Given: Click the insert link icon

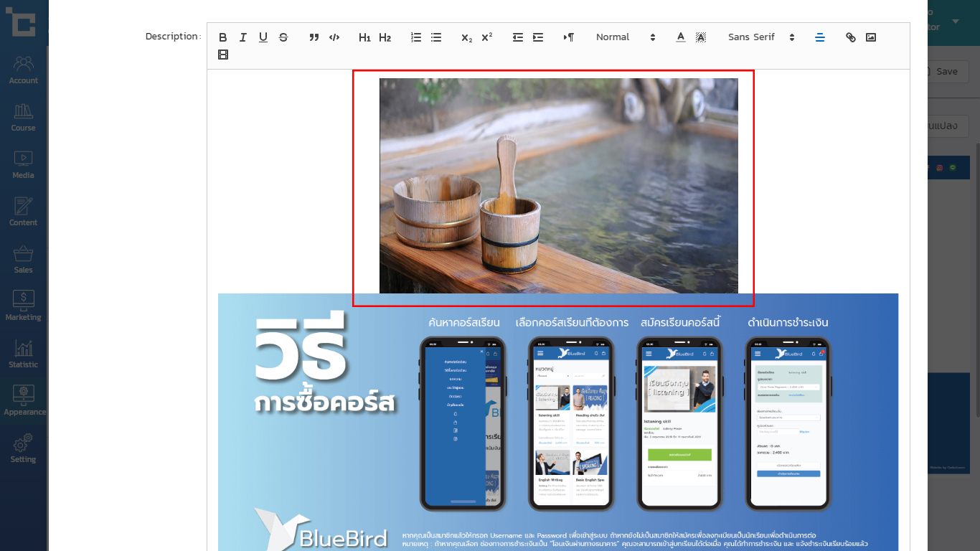Looking at the screenshot, I should (851, 37).
